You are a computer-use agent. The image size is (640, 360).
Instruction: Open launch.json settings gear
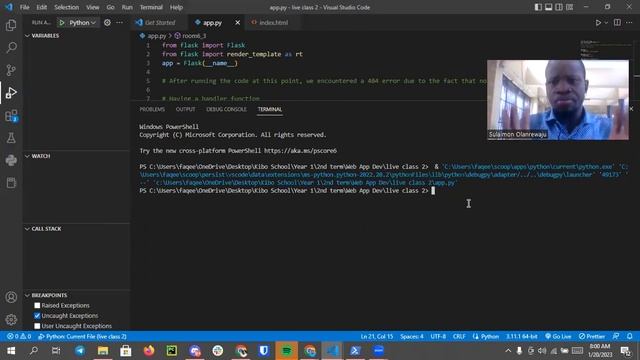[x=107, y=22]
